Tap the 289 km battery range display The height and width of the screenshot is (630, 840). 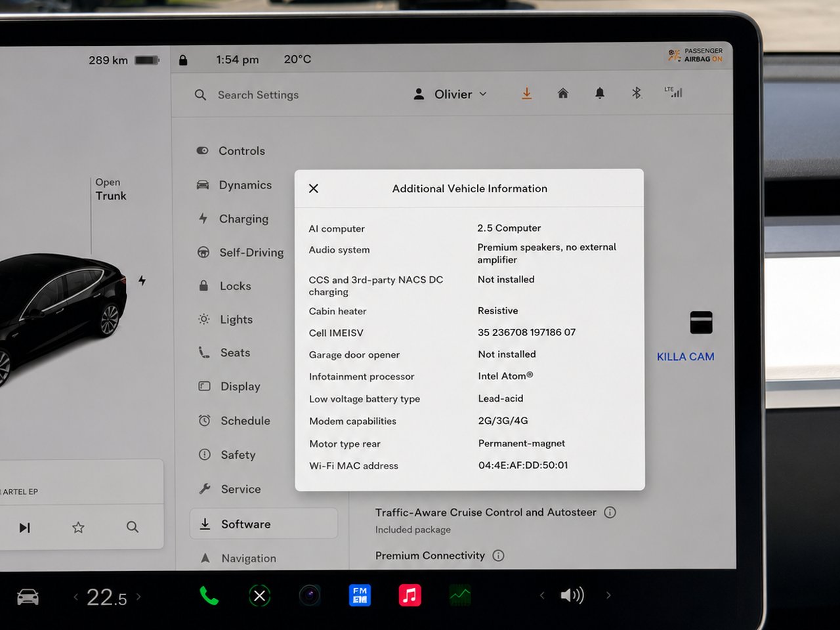pyautogui.click(x=124, y=60)
